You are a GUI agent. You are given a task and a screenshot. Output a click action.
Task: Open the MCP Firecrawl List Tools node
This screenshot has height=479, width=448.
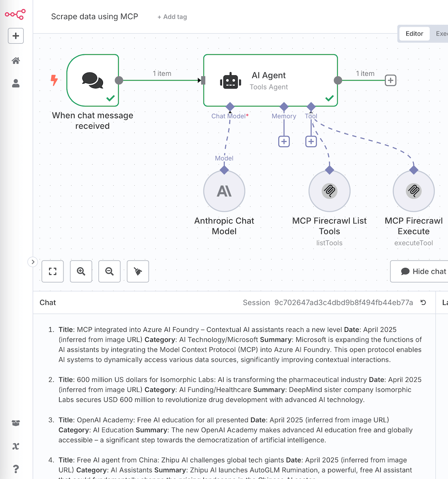[x=329, y=191]
